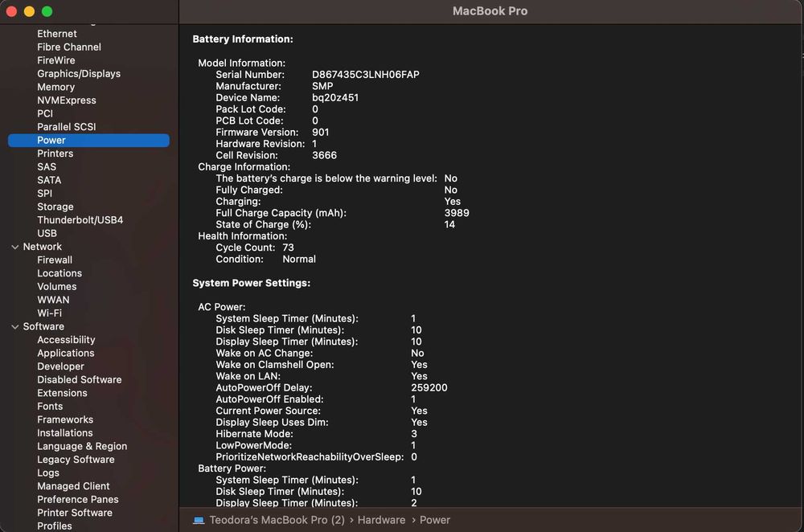Viewport: 804px width, 532px height.
Task: Select WWAN under Network
Action: click(53, 301)
